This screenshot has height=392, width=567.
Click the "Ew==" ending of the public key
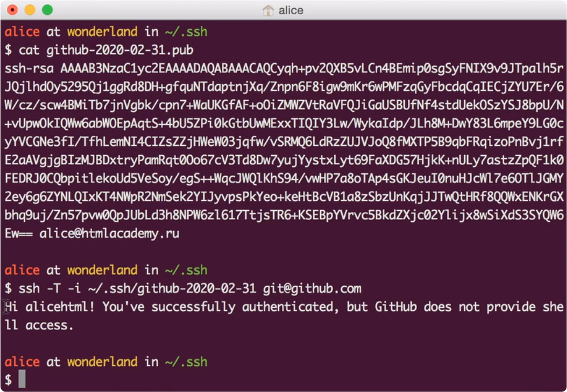19,234
